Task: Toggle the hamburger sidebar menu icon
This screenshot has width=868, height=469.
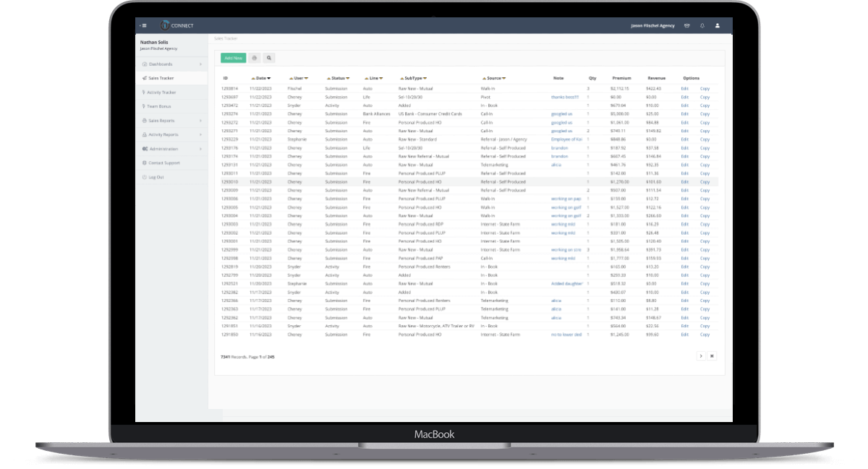Action: [x=142, y=25]
